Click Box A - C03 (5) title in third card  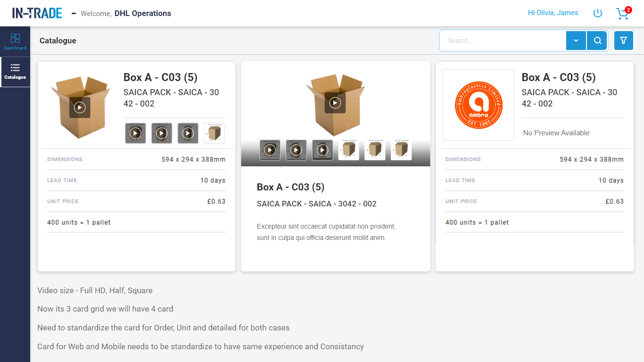point(559,77)
